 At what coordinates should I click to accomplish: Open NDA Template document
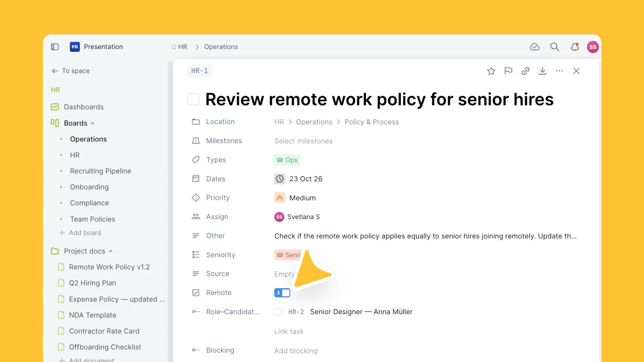[x=93, y=315]
